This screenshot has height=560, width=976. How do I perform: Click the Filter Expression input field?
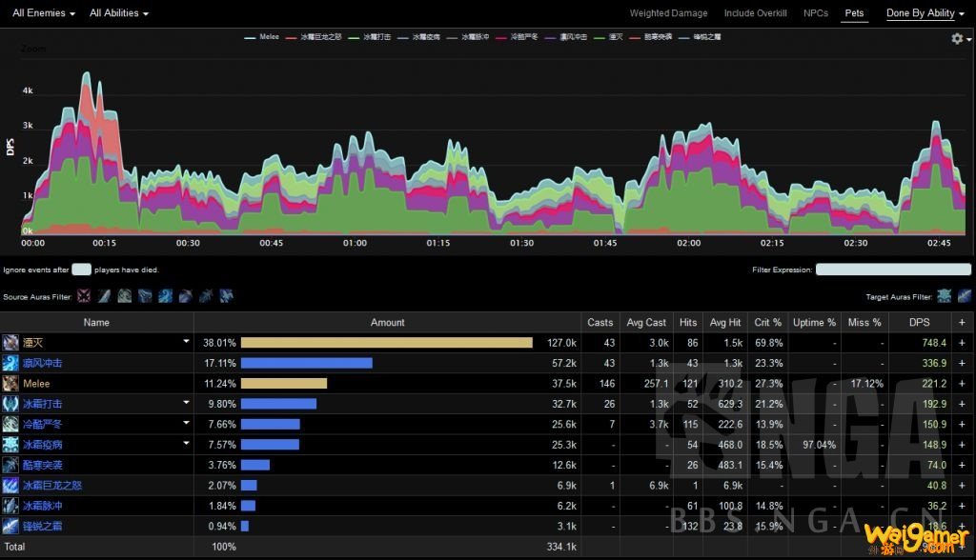coord(893,270)
